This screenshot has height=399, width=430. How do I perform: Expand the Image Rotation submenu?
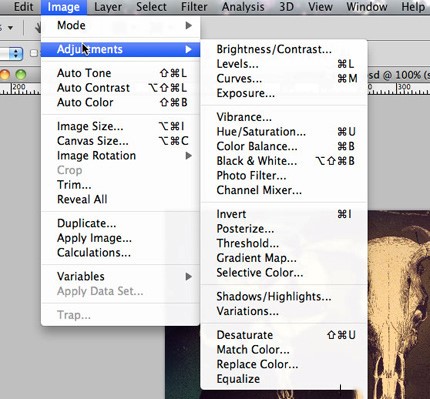point(121,156)
